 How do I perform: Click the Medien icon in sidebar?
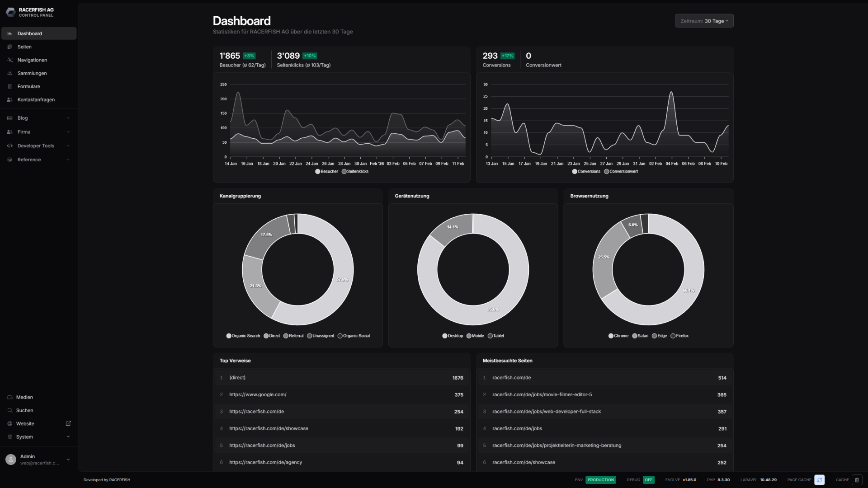click(x=9, y=397)
